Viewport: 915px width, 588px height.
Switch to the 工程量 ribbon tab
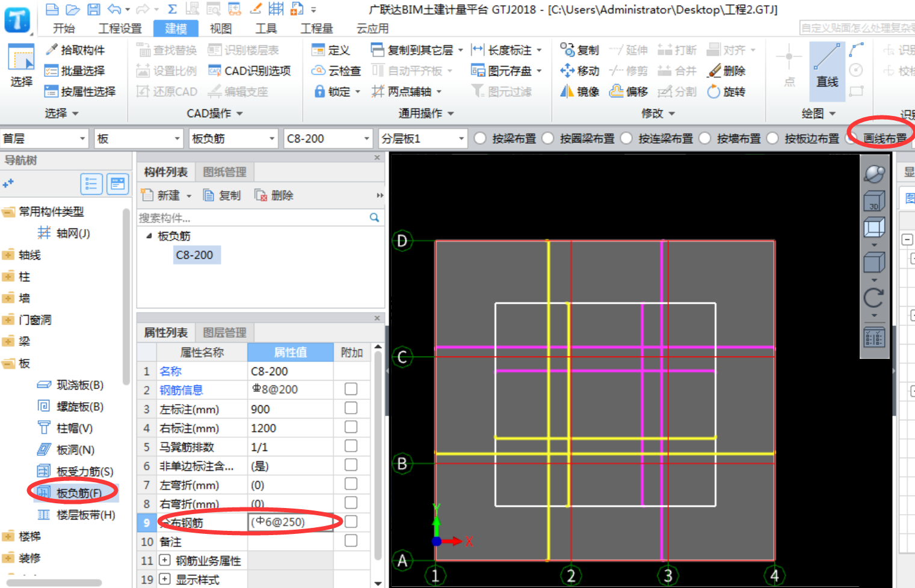(317, 28)
